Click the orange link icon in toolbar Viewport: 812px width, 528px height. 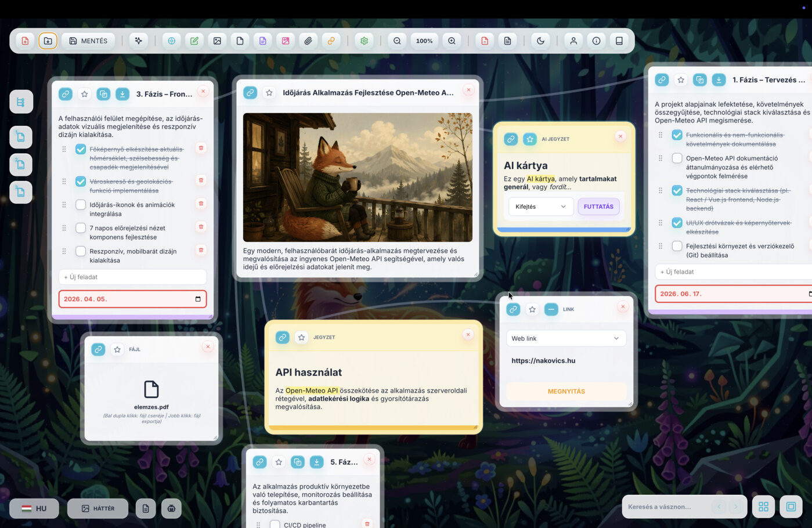[331, 41]
